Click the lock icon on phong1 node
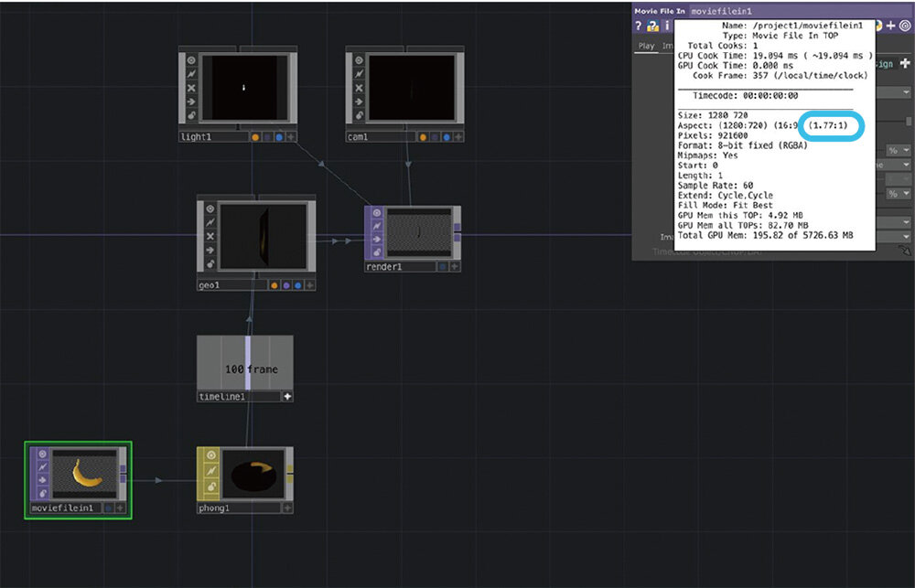915x588 pixels. [209, 497]
